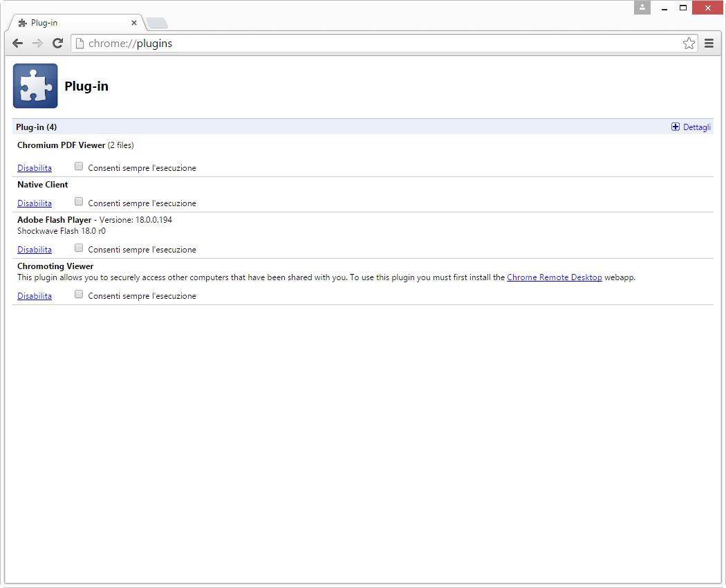The width and height of the screenshot is (726, 588).
Task: Always allow Chromium PDF Viewer to run
Action: 79,166
